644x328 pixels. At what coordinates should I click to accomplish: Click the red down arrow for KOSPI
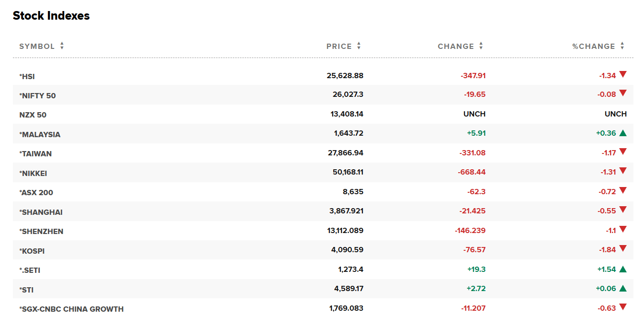point(622,249)
